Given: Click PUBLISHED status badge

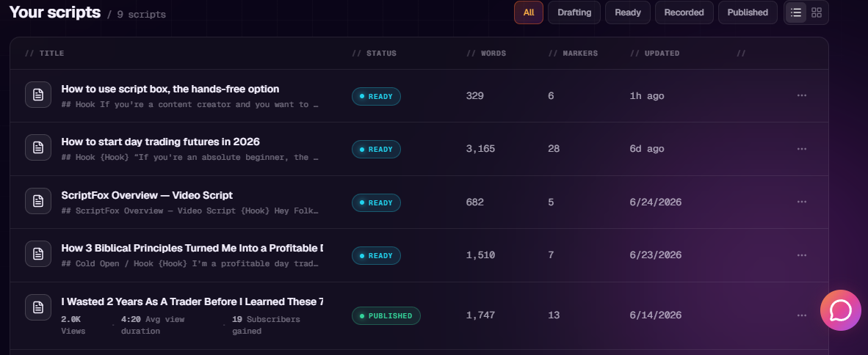Looking at the screenshot, I should point(386,315).
